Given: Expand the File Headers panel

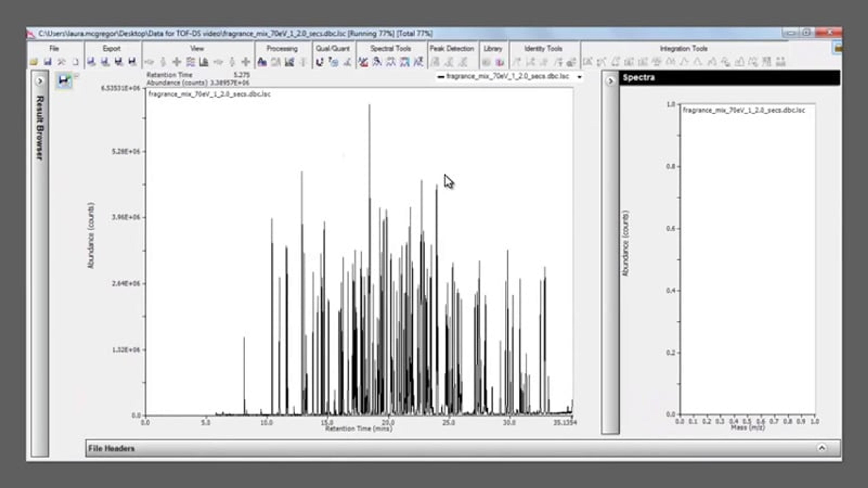Looking at the screenshot, I should 822,448.
